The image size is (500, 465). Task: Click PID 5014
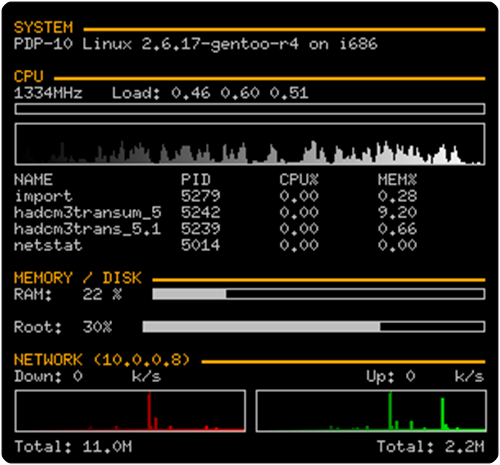click(x=201, y=245)
